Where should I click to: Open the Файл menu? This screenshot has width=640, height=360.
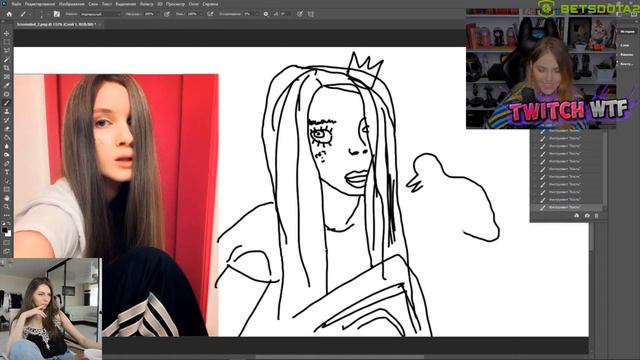coord(16,4)
